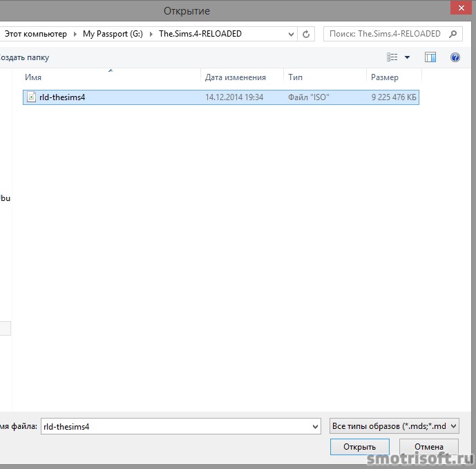Sort by Размер column header

(x=385, y=77)
